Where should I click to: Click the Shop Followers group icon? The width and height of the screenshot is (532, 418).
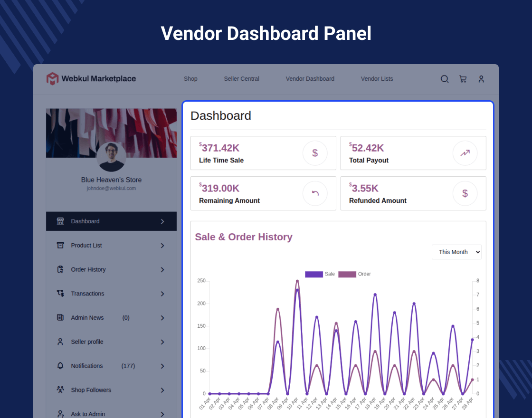(x=60, y=390)
